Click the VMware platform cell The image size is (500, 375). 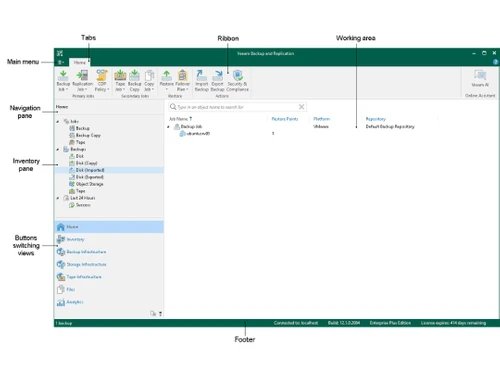coord(321,127)
